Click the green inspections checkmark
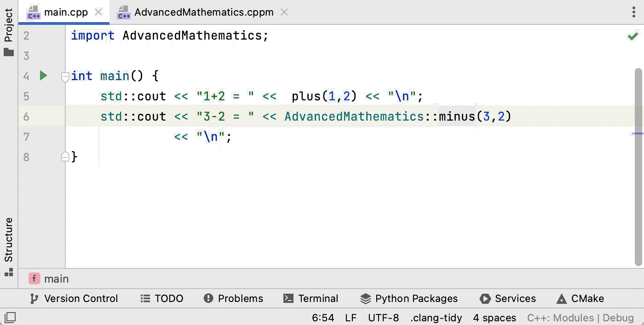 tap(633, 35)
